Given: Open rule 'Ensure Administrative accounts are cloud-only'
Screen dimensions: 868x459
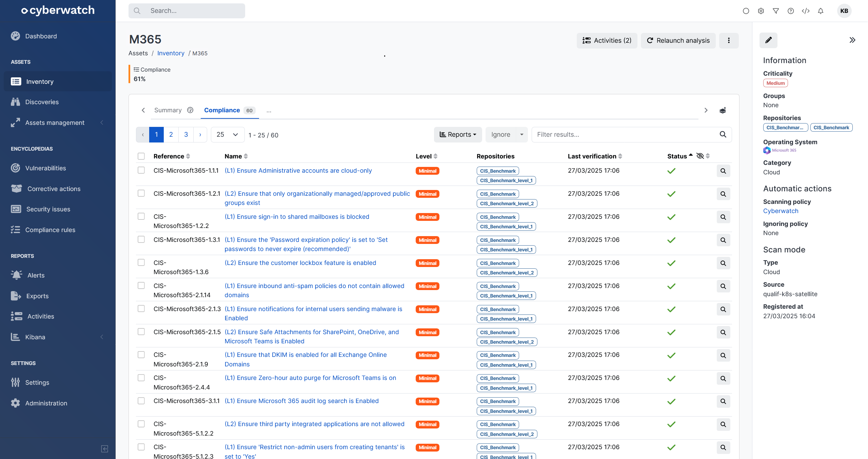Looking at the screenshot, I should tap(298, 170).
